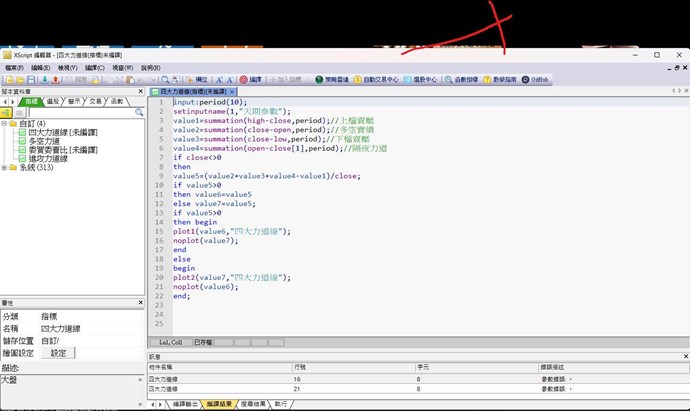
Task: Click the 編譯 compile icon in toolbar
Action: coord(250,79)
